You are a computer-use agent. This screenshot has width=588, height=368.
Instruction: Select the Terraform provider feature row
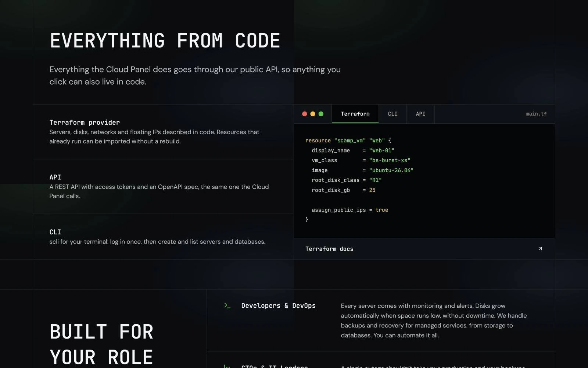click(163, 132)
